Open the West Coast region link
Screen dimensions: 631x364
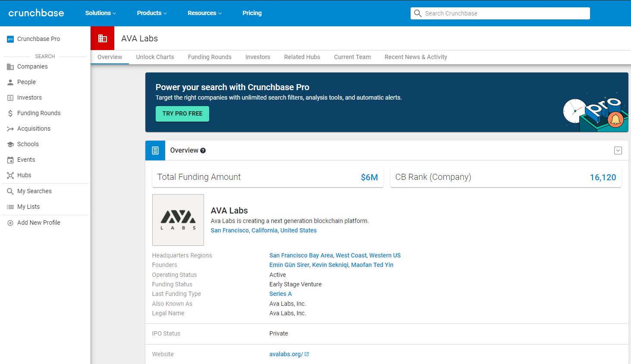(351, 255)
